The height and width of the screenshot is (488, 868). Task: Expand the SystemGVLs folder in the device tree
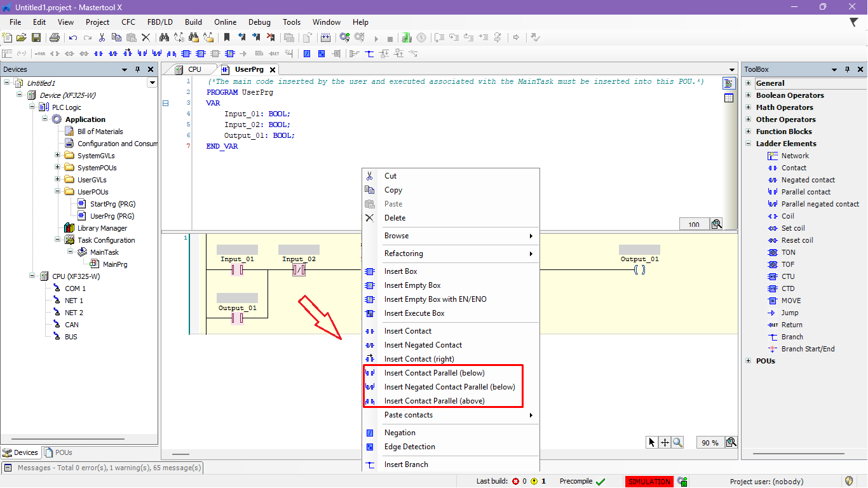[x=58, y=156]
